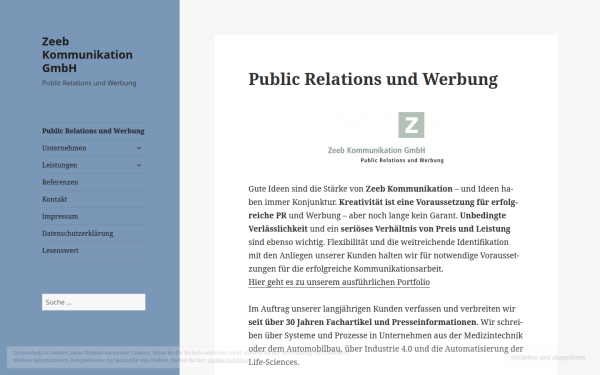Select Public Relations und Werbung menu item
The height and width of the screenshot is (375, 600).
(93, 131)
